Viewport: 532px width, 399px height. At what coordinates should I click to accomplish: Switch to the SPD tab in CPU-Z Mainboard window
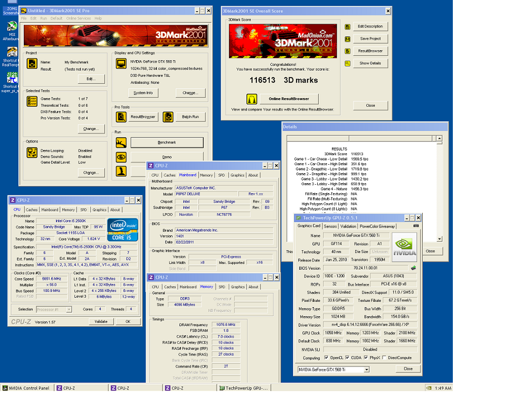[222, 175]
